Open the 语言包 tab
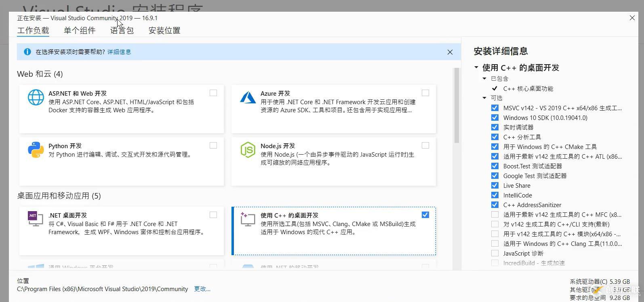Screen dimensions: 644x302 pos(122,31)
